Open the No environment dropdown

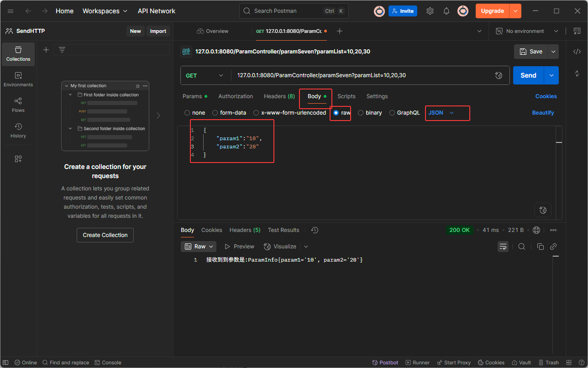[x=527, y=31]
